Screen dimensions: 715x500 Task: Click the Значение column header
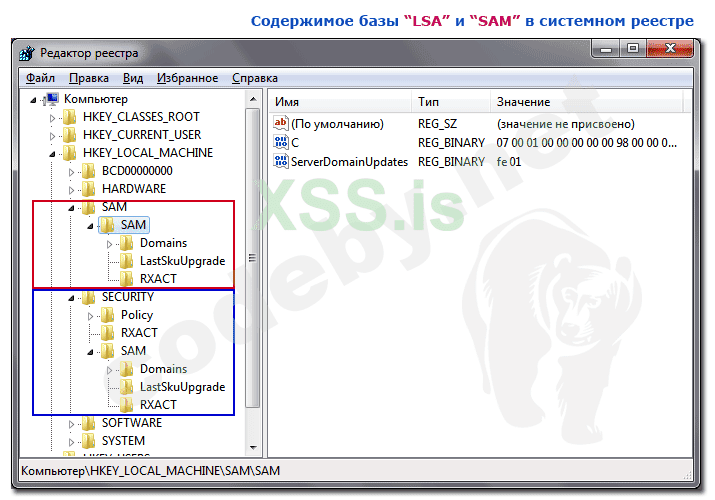point(586,102)
